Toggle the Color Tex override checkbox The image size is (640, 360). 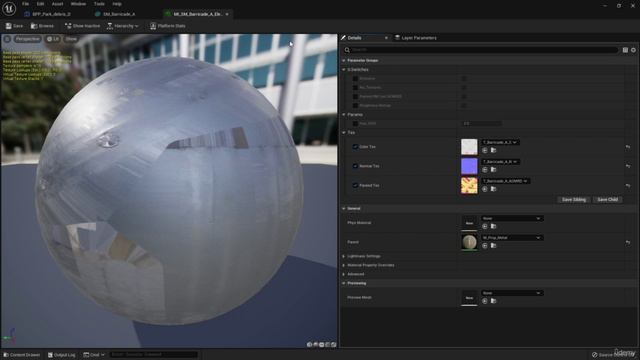[x=355, y=147]
